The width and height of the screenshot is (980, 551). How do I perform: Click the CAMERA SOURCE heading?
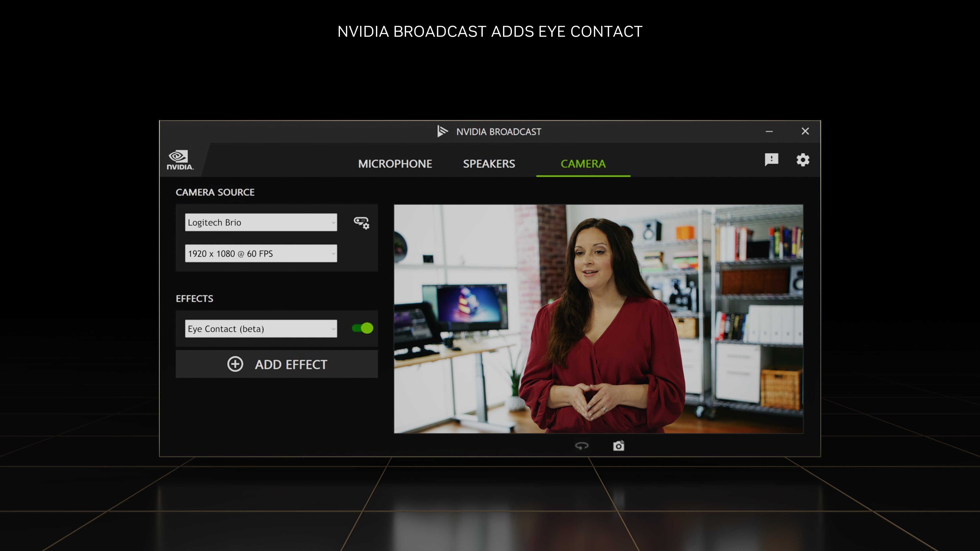(215, 192)
